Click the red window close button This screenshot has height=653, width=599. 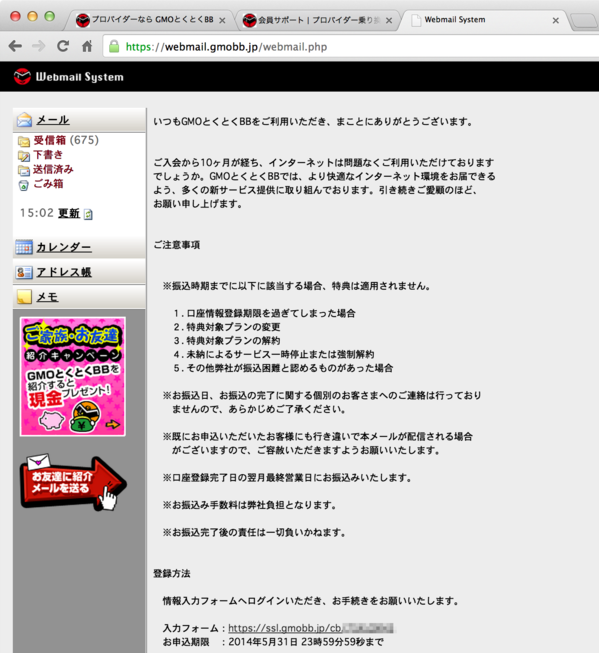(x=15, y=16)
